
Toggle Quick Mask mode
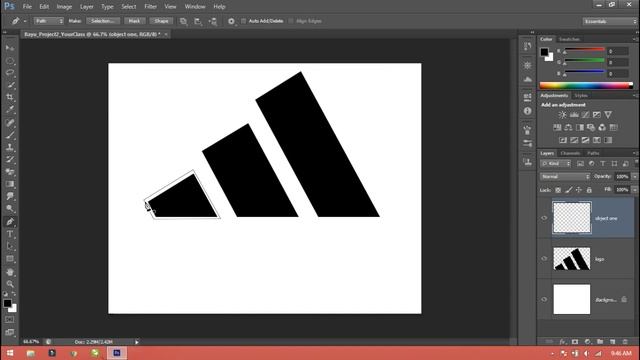(x=9, y=320)
